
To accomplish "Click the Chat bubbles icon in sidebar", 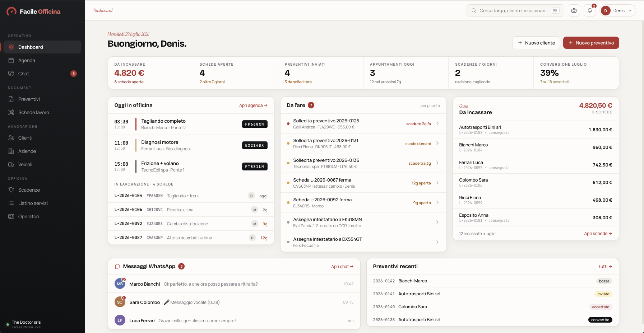I will (x=11, y=74).
